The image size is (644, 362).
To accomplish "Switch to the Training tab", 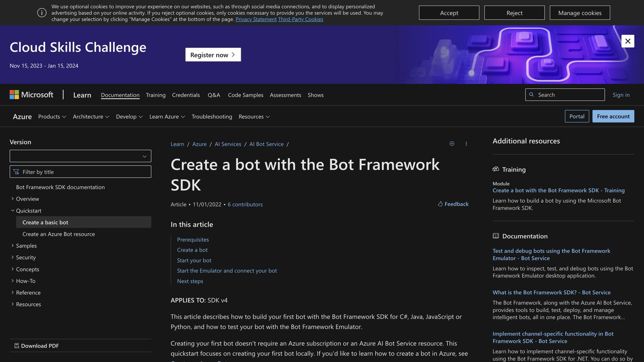I will tap(155, 95).
